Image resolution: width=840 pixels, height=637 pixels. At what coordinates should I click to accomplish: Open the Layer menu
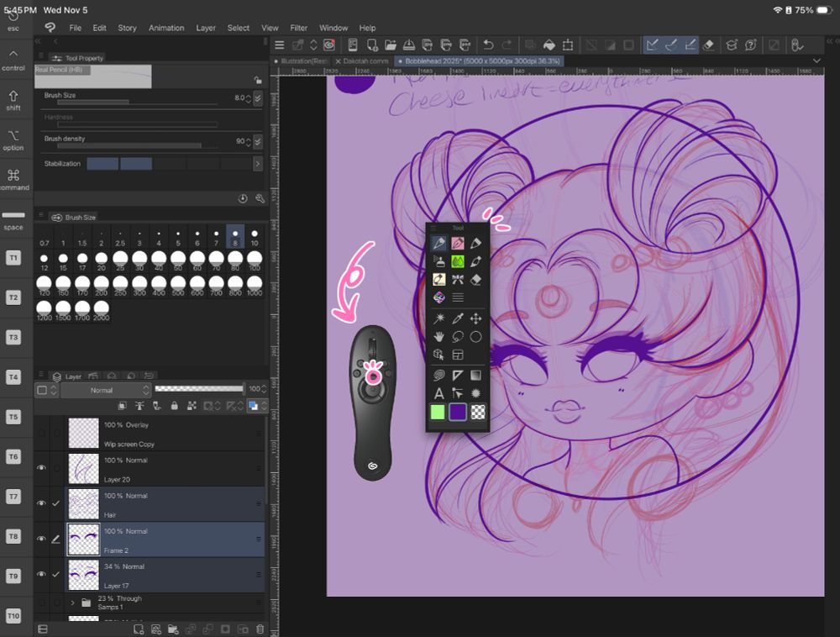[x=206, y=28]
